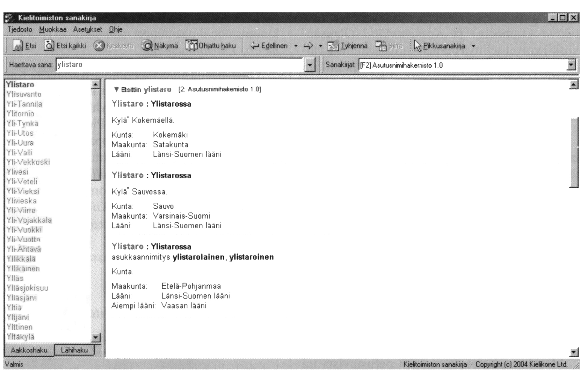Select Ylläsjärvi in the word list
Screen dimensions: 588x379
tap(22, 298)
